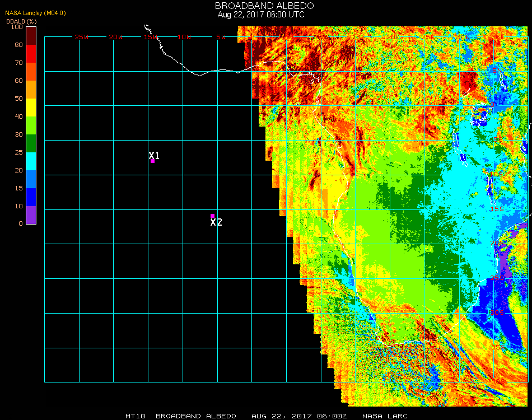Click the orange 50-60% legend band
This screenshot has width=532, height=420.
[31, 90]
